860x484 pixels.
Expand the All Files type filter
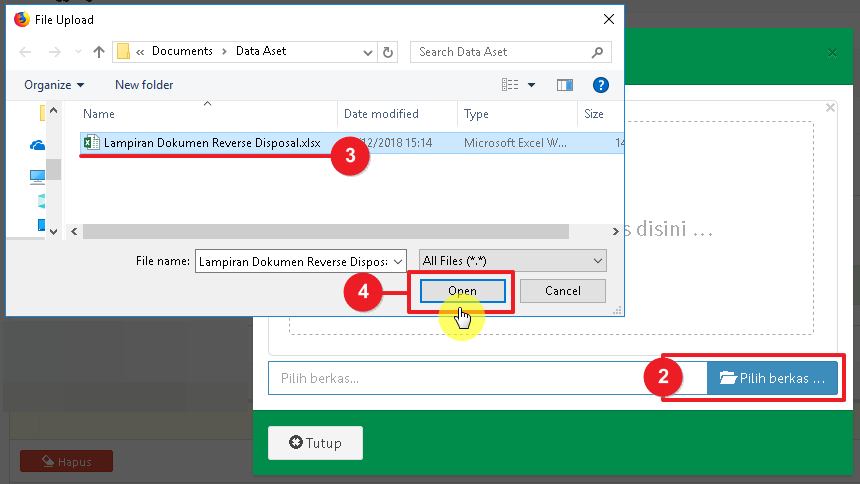pos(513,261)
